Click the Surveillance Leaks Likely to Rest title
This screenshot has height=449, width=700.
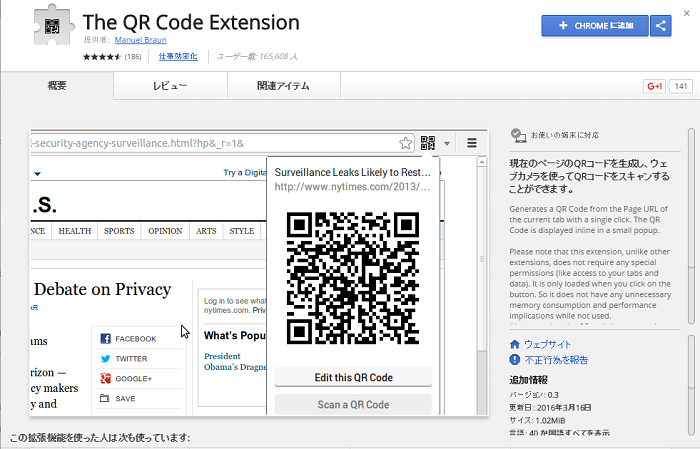(352, 172)
